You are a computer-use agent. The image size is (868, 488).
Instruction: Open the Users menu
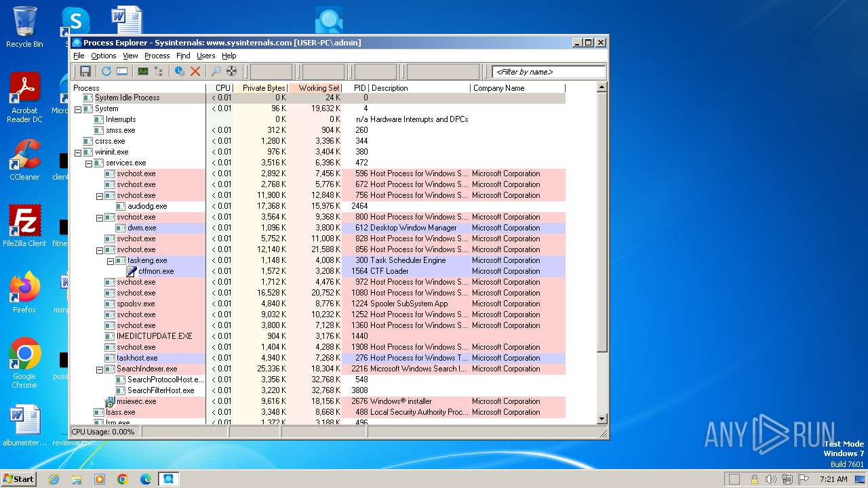(205, 56)
